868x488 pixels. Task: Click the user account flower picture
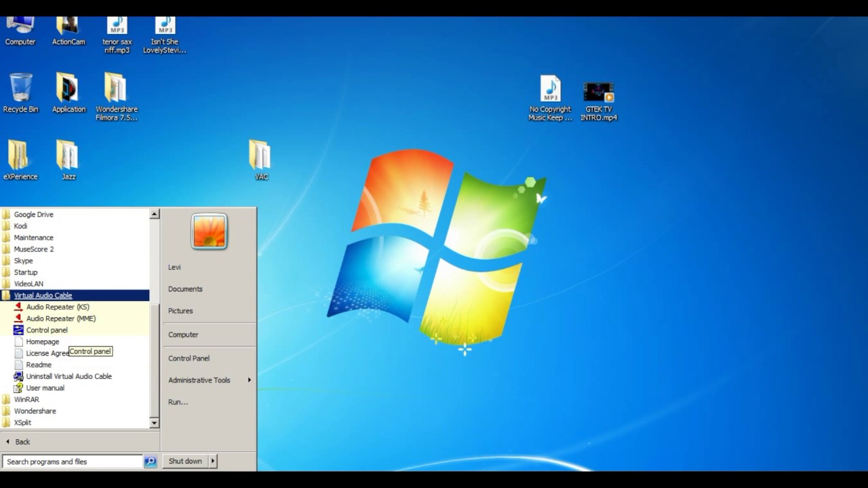209,231
